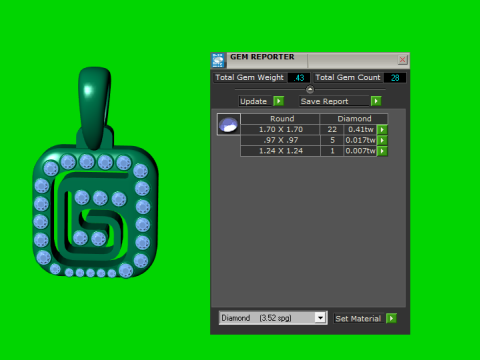Click the Total Gem Count label
480x360 pixels.
point(348,77)
